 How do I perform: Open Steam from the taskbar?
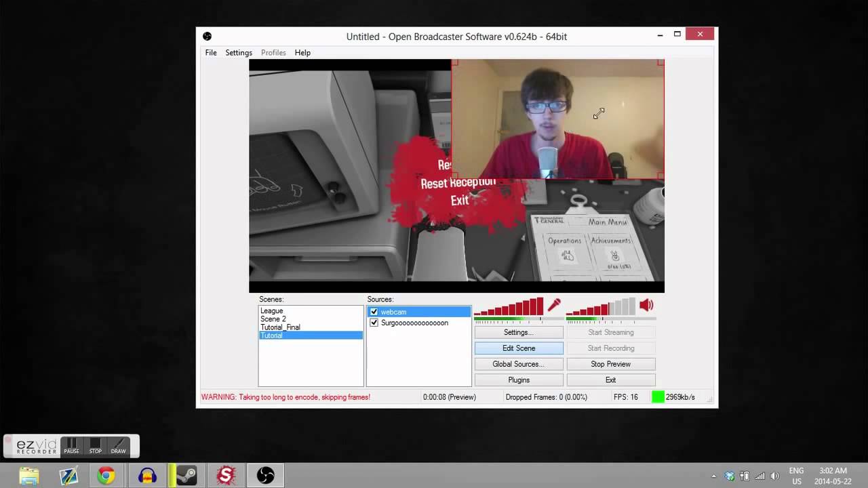(187, 476)
